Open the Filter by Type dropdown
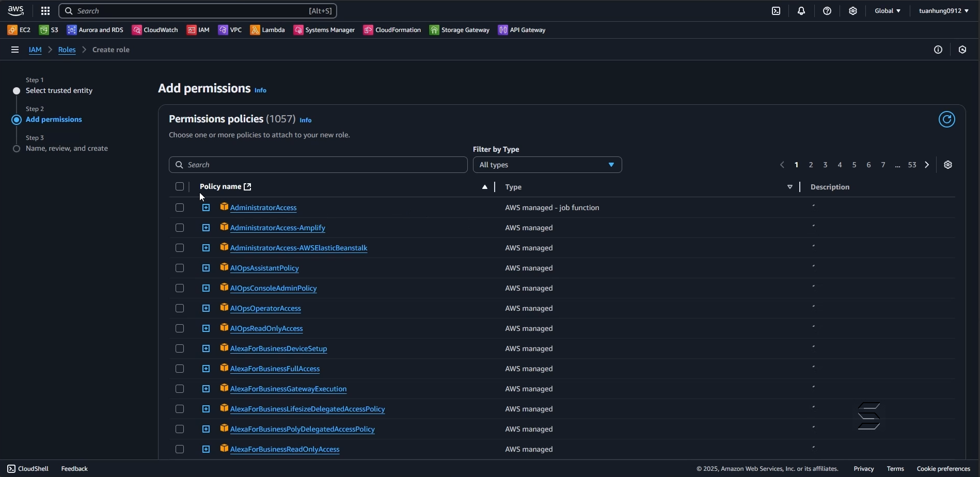The height and width of the screenshot is (477, 980). point(547,165)
